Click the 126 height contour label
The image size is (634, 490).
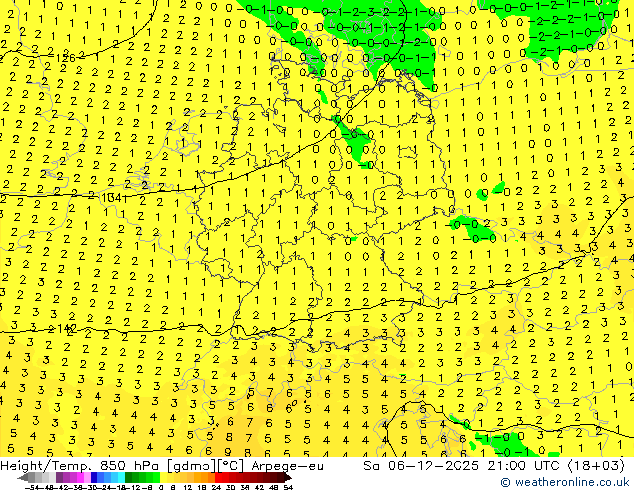(65, 58)
